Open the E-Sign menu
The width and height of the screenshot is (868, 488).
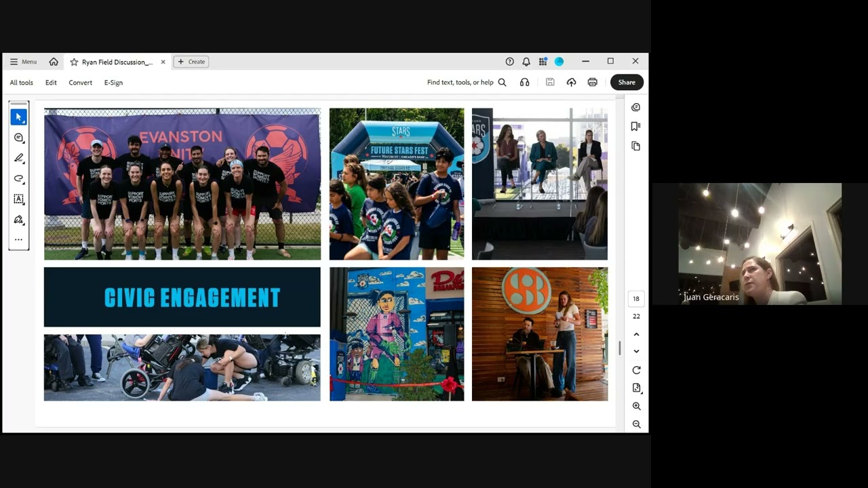[x=113, y=83]
